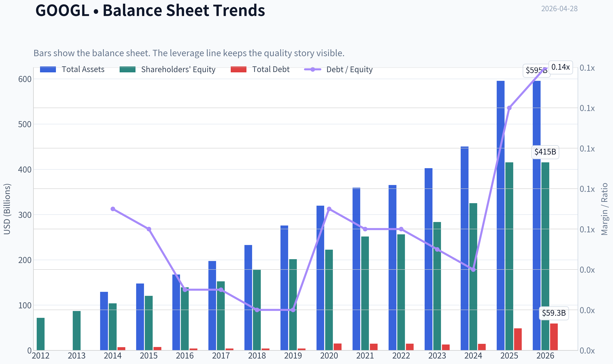
Task: Click the 2019 x-axis label
Action: point(293,356)
